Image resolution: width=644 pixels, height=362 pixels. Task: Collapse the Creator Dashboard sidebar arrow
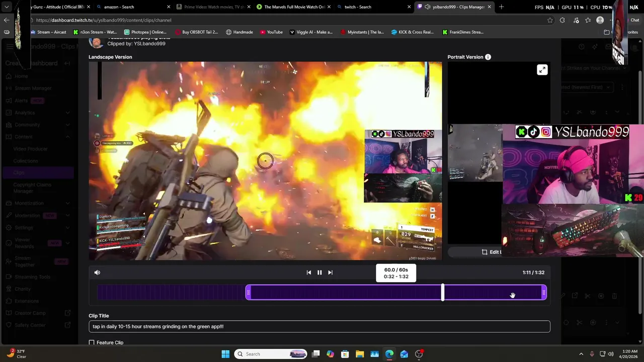pos(68,63)
